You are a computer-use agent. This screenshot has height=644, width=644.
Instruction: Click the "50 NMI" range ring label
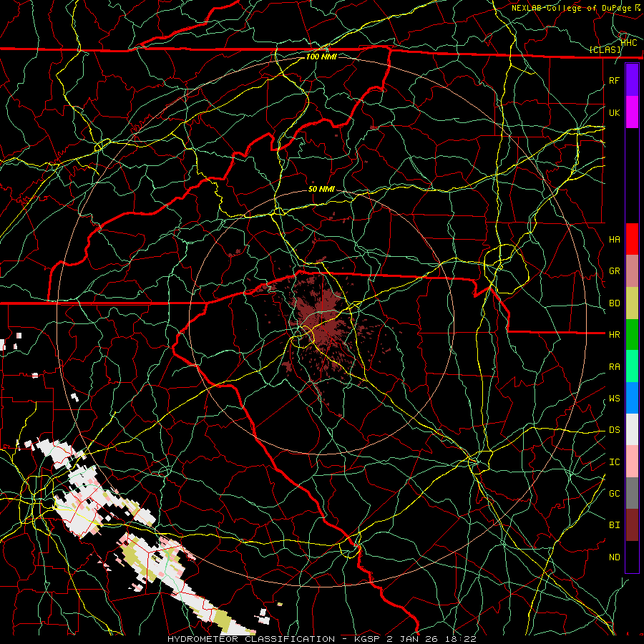321,189
